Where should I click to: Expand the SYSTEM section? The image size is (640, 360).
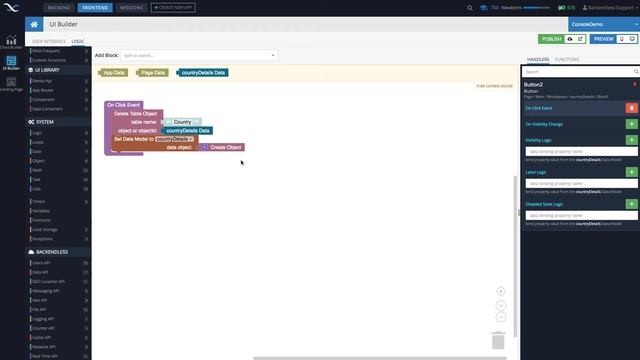pos(58,122)
